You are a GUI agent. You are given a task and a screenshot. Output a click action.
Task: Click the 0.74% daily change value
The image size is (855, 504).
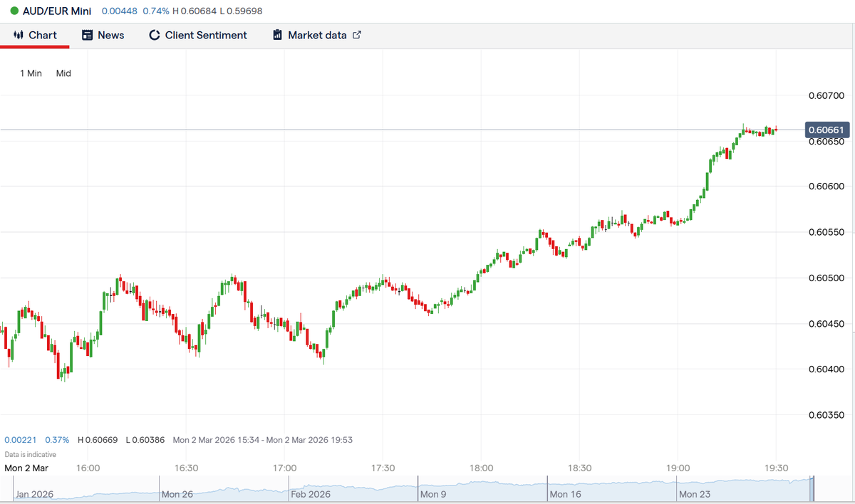[x=156, y=11]
